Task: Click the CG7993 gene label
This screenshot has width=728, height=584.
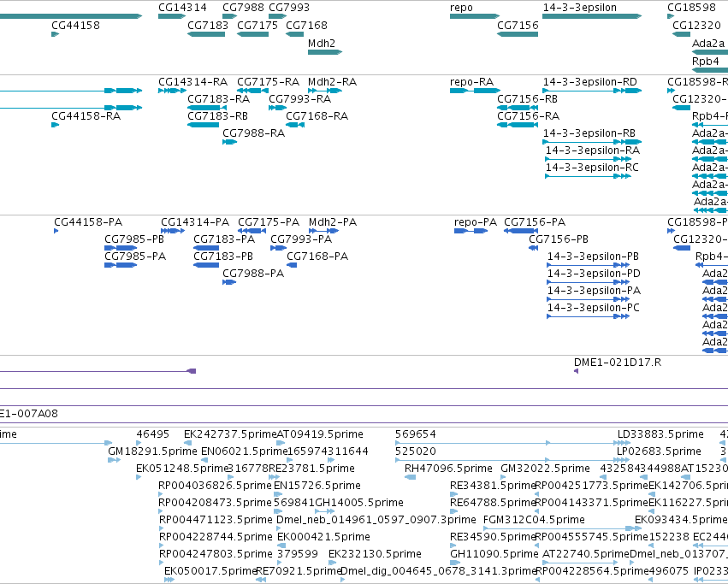Action: (289, 8)
